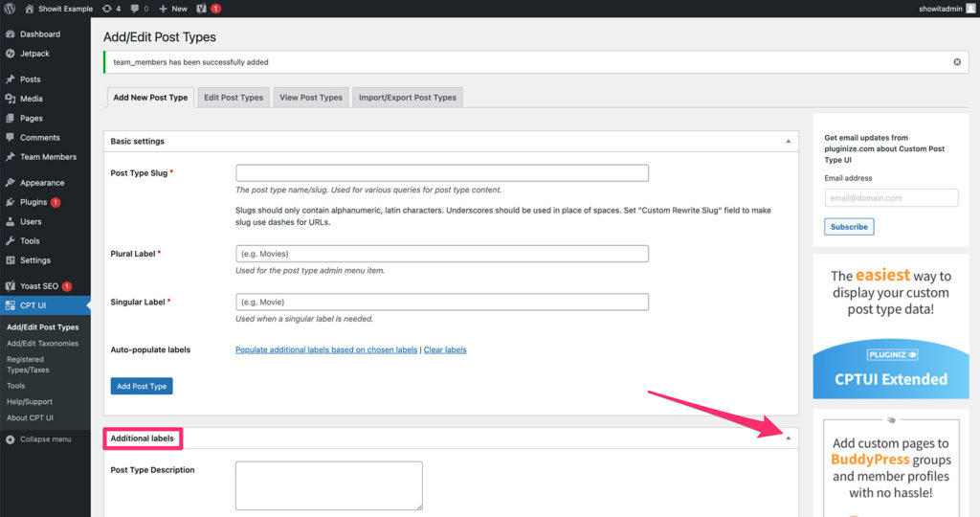Collapse the Basic settings panel
Screen dimensions: 980x517
(x=789, y=142)
